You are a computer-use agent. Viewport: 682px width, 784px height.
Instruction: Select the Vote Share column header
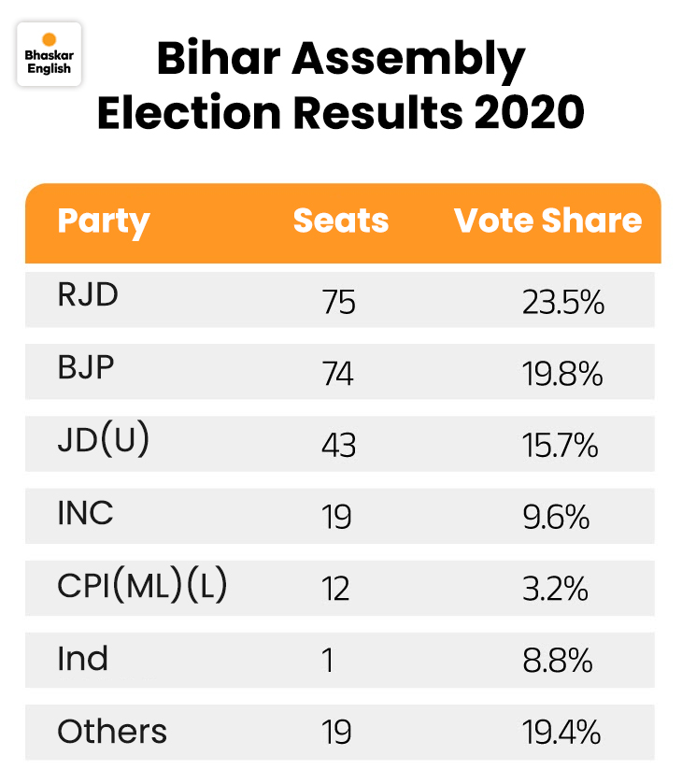(x=548, y=221)
